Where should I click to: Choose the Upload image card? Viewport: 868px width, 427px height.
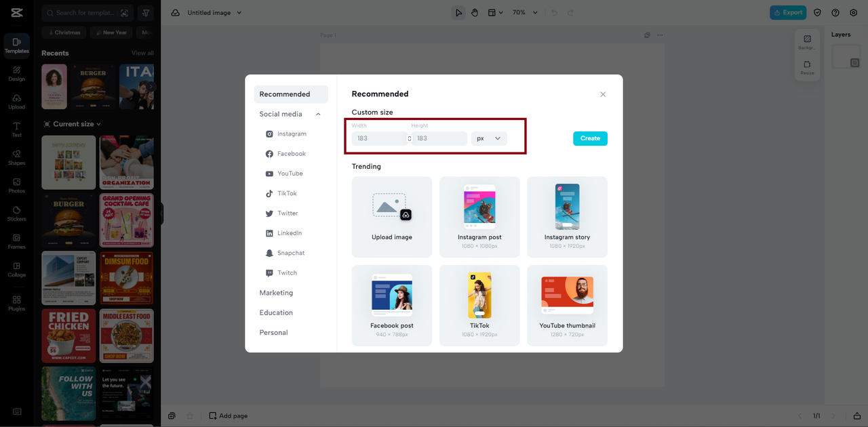pyautogui.click(x=392, y=217)
